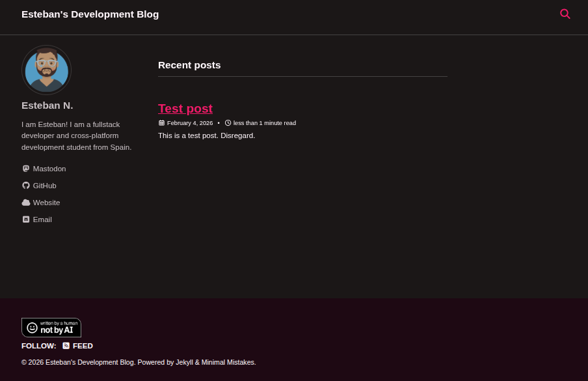Open the Website text link in sidebar
The height and width of the screenshot is (381, 588).
click(x=46, y=203)
